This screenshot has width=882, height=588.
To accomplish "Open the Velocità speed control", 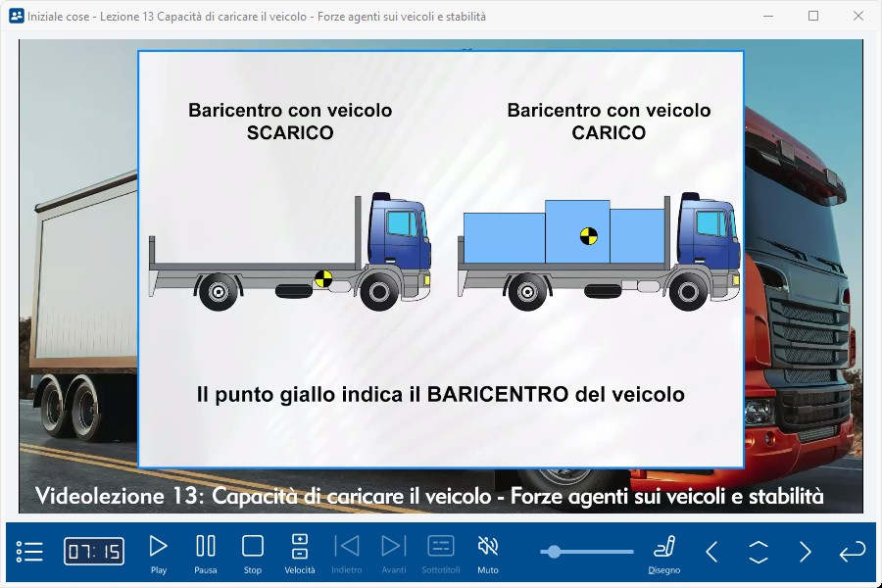I will pos(300,552).
